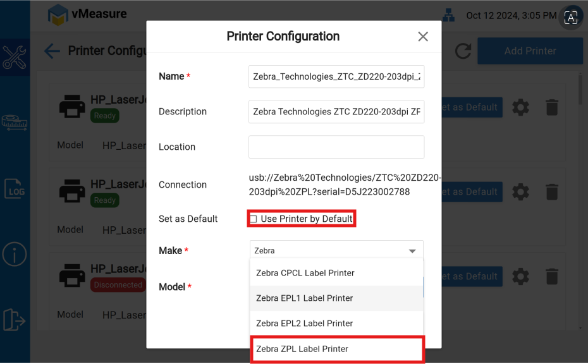Select Zebra ZPL Label Printer option
Image resolution: width=588 pixels, height=364 pixels.
[336, 349]
